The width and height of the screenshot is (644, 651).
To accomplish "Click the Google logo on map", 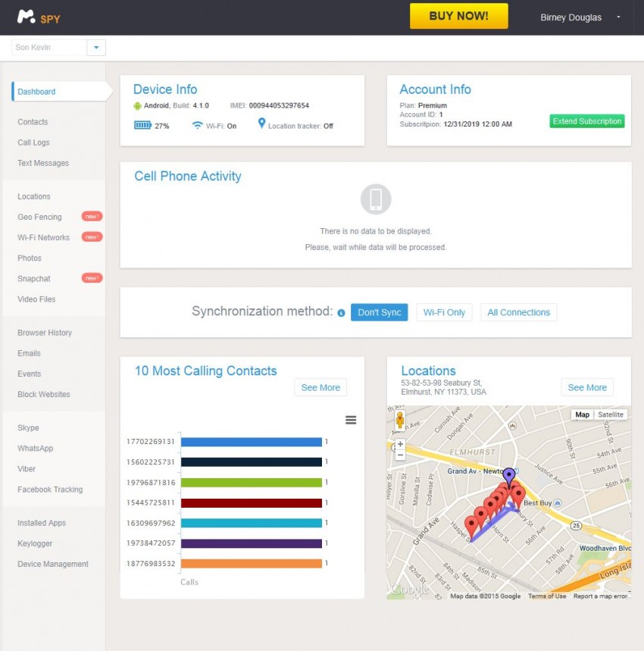I will click(x=410, y=590).
